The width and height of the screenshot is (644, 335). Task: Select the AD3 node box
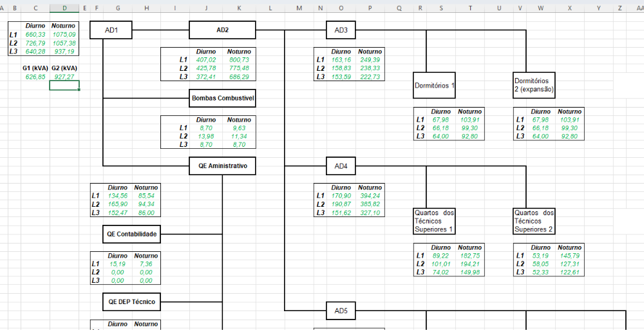(341, 30)
